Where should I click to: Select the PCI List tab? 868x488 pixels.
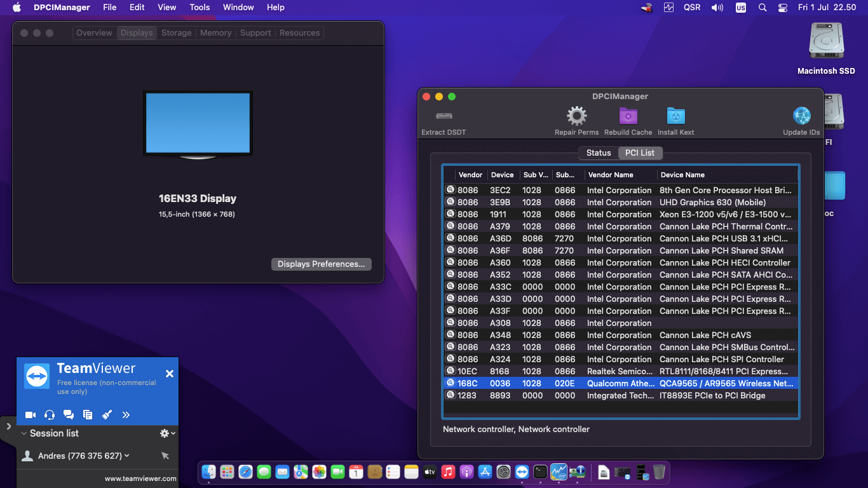click(x=640, y=152)
